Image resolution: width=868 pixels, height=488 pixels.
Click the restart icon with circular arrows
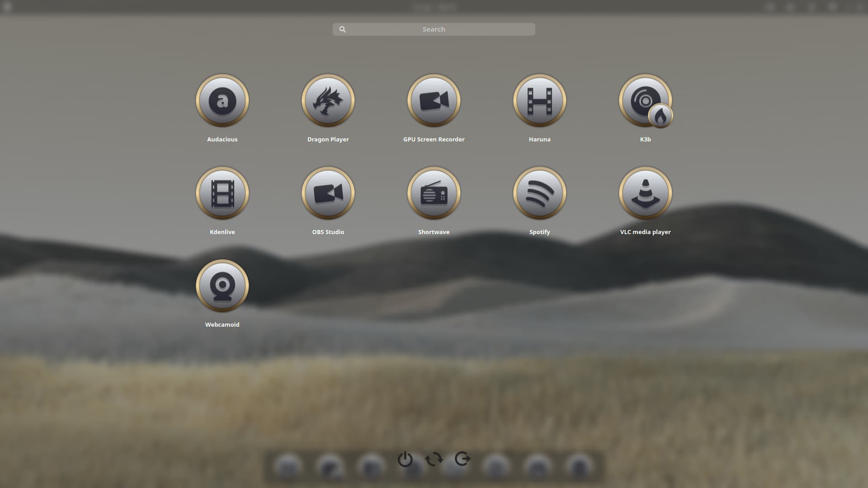434,459
